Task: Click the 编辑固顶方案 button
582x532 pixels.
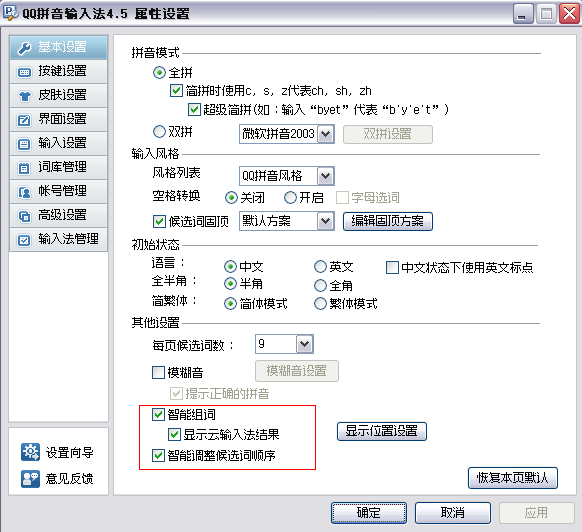Action: 388,221
